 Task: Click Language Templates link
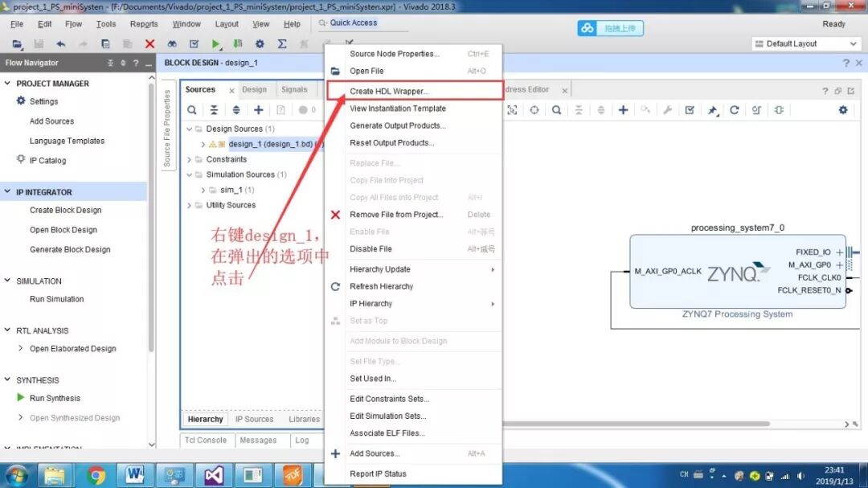(x=67, y=141)
